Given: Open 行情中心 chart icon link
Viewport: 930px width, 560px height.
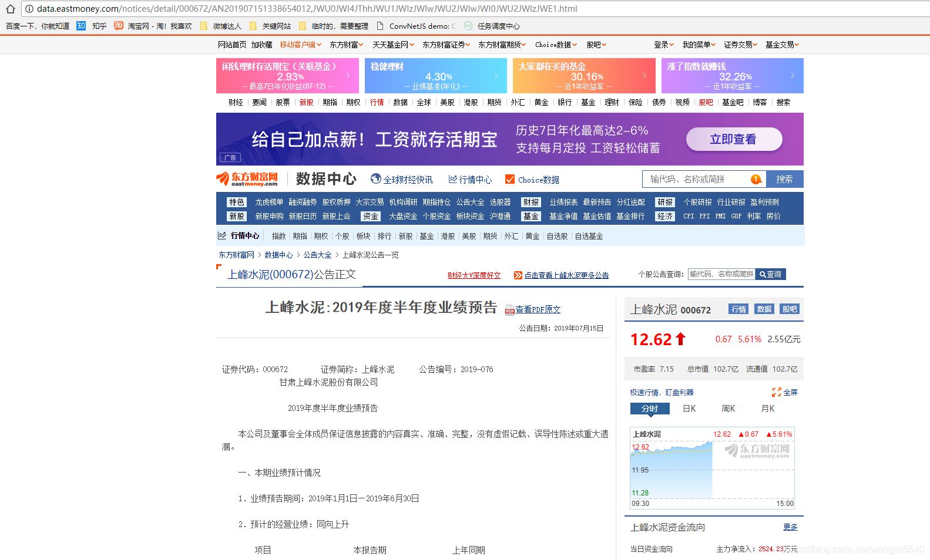Looking at the screenshot, I should (452, 179).
